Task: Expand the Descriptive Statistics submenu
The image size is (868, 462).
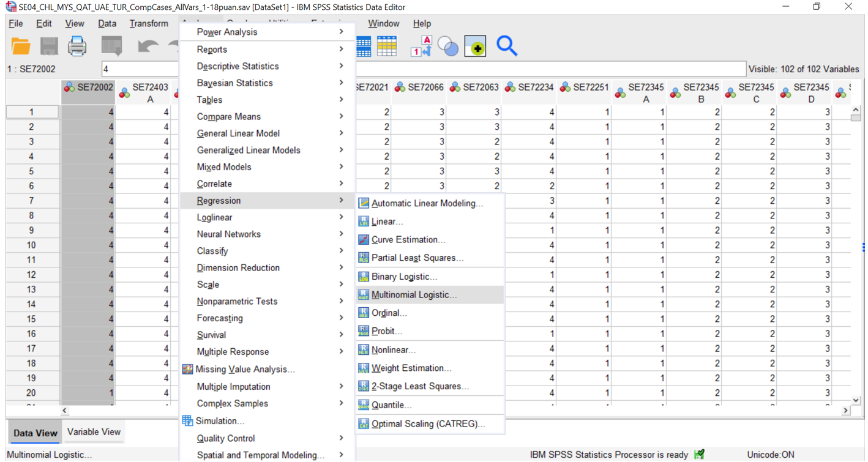Action: (x=268, y=66)
